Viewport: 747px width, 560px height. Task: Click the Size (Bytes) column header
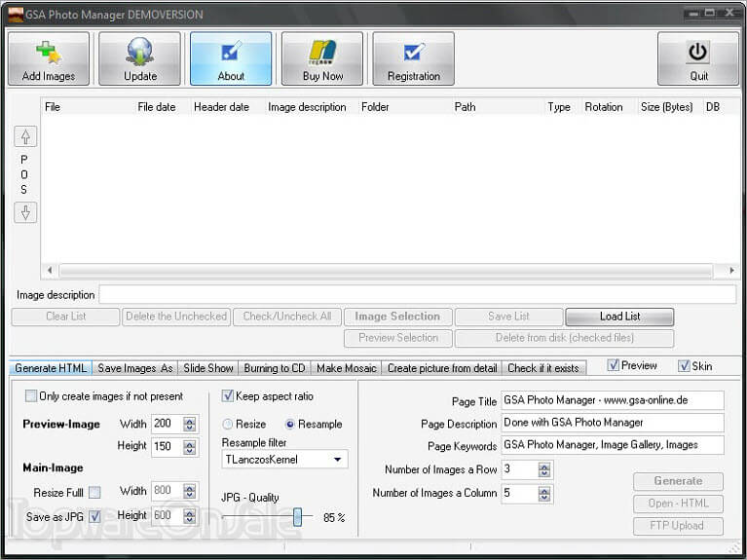[670, 107]
